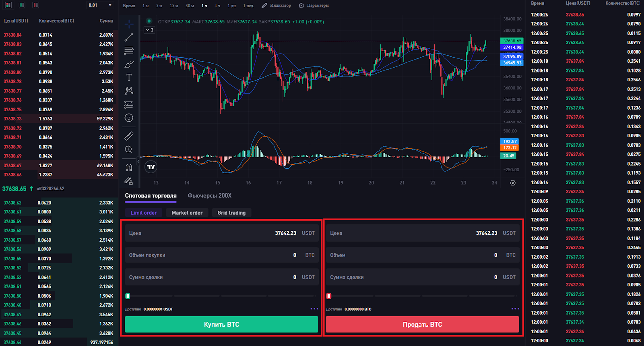Viewport: 644px width, 346px height.
Task: Click the sell Объем input field
Action: click(423, 255)
